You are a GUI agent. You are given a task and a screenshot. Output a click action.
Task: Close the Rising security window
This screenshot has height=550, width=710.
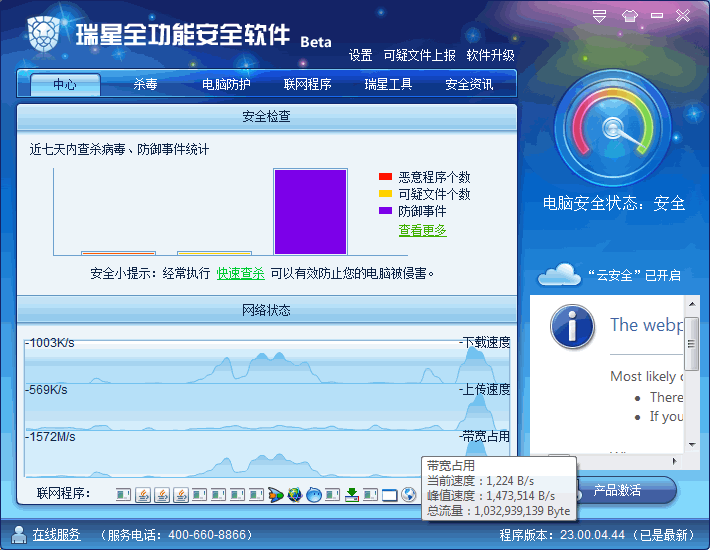(x=683, y=16)
